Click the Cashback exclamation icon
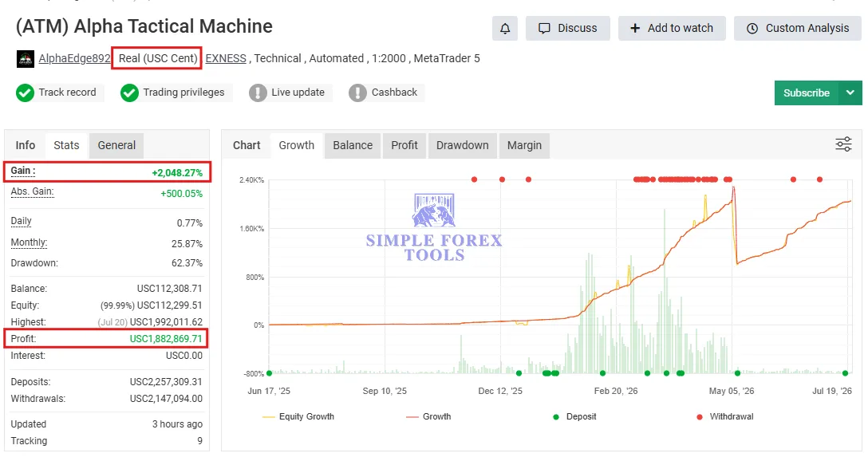The height and width of the screenshot is (457, 868). 357,93
